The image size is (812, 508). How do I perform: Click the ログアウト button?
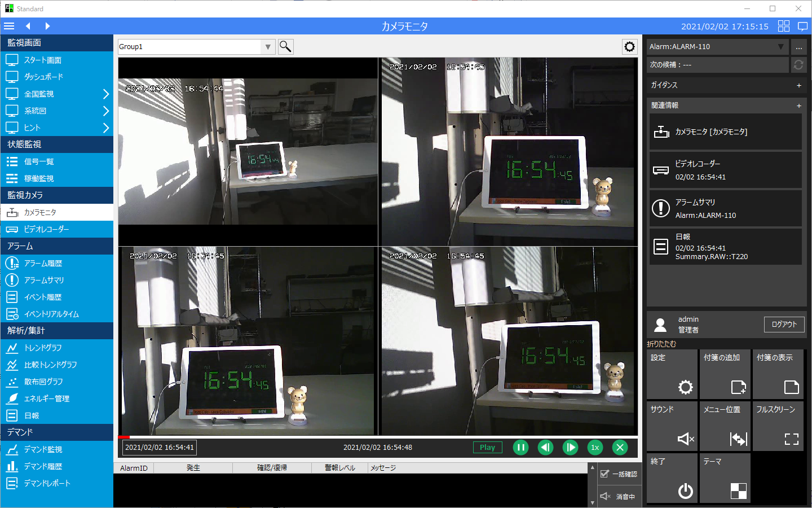click(784, 325)
